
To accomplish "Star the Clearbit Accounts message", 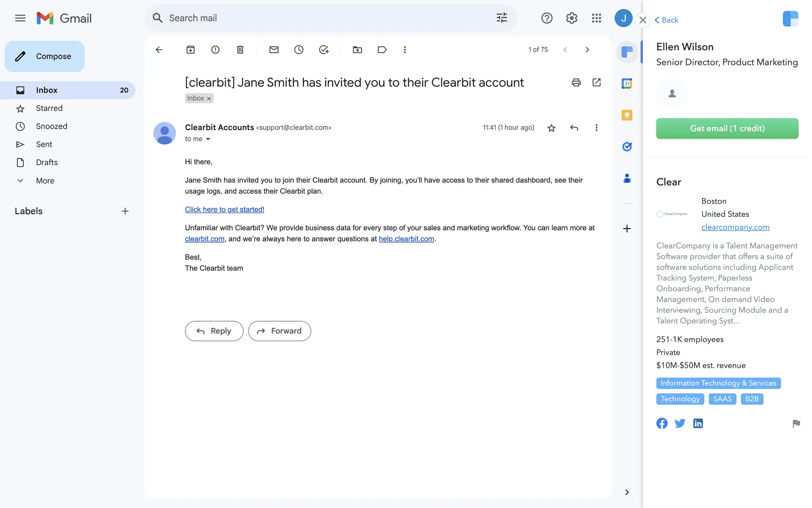I will 551,128.
